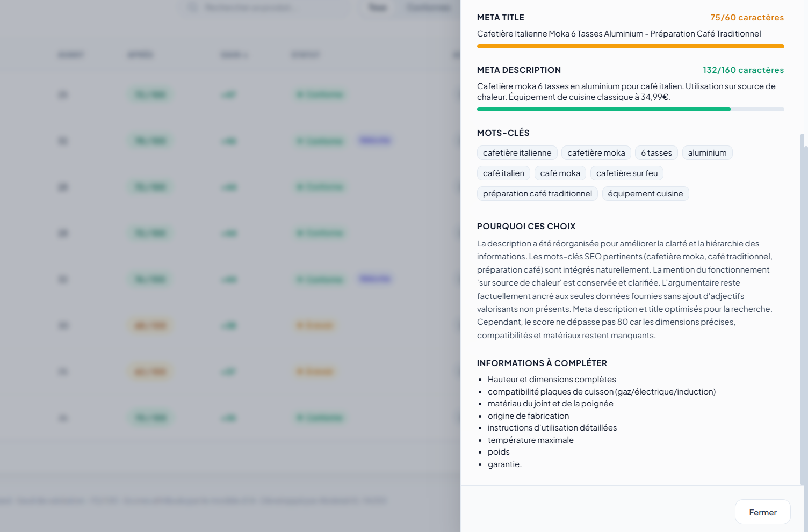Click the 'META TITLE' heading
The height and width of the screenshot is (532, 808).
(x=501, y=18)
